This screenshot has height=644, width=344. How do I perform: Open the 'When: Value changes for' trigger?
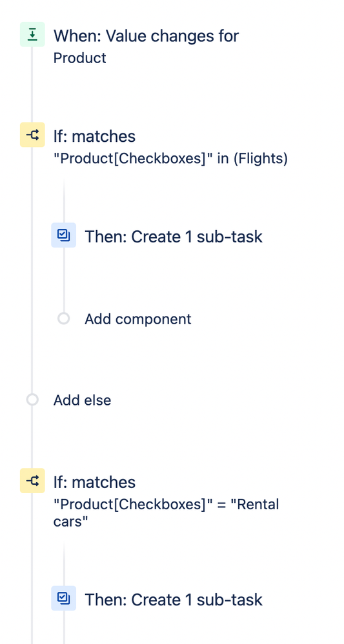tap(146, 36)
